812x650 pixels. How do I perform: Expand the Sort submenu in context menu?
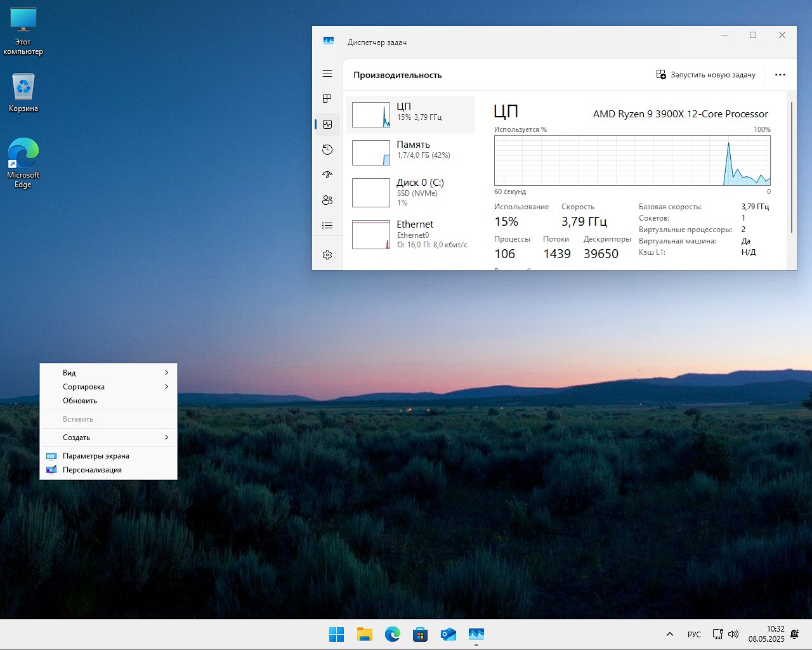(x=108, y=387)
